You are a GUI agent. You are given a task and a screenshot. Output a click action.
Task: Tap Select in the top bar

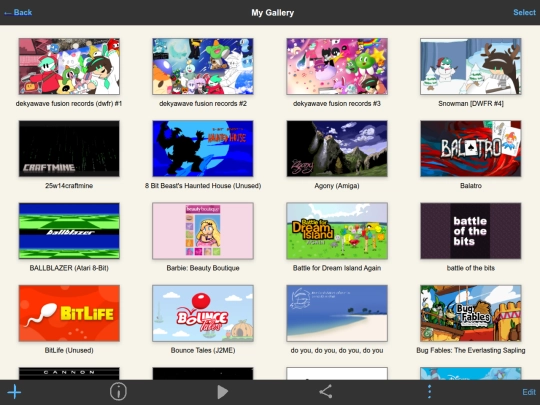524,12
